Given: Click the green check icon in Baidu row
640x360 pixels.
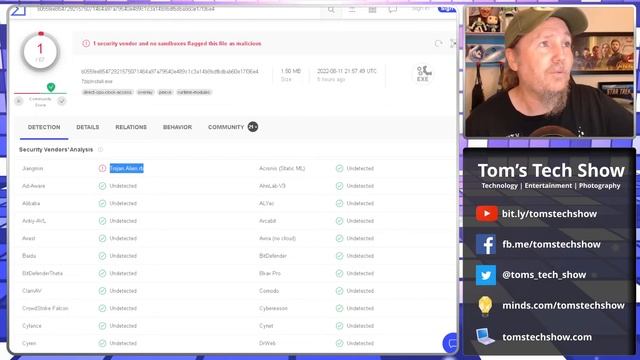Looking at the screenshot, I should click(x=102, y=256).
